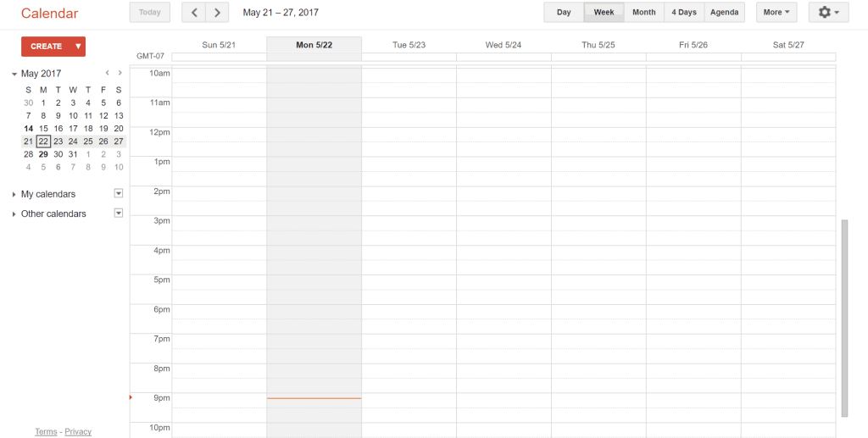Open My calendars options arrow box
868x438 pixels.
tap(118, 193)
